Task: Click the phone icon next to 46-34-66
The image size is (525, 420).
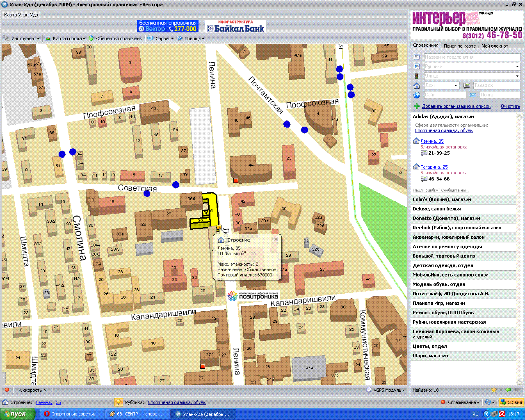Action: [x=424, y=179]
